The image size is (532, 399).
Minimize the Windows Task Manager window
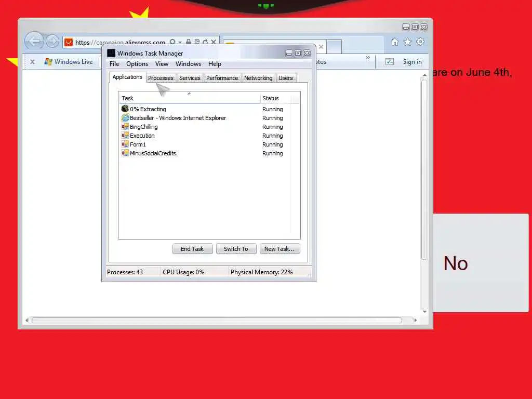point(289,54)
